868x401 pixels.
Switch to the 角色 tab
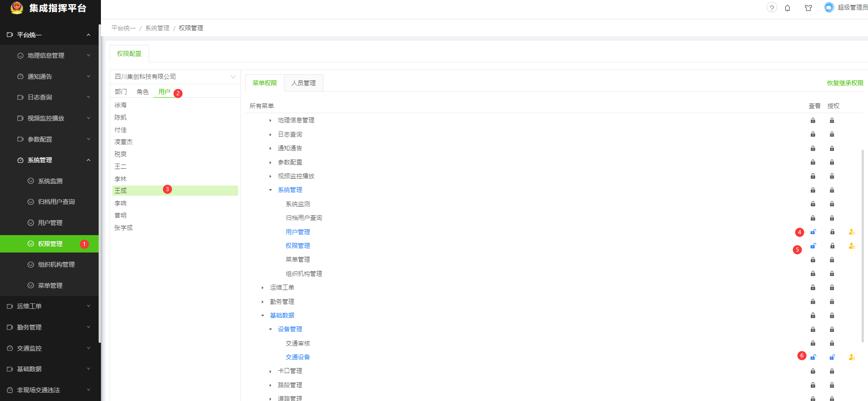pyautogui.click(x=143, y=92)
